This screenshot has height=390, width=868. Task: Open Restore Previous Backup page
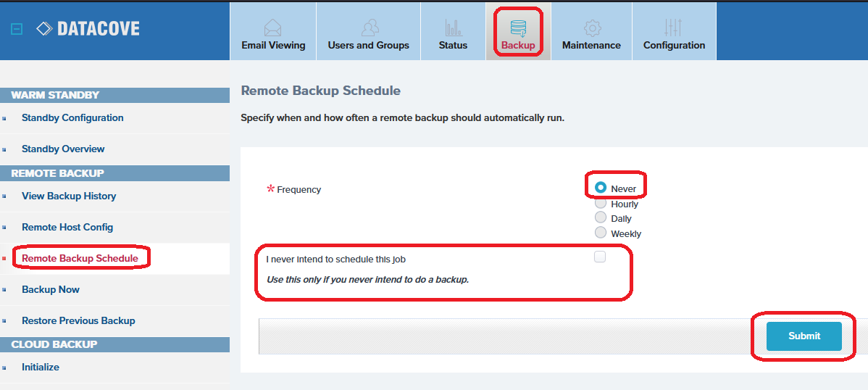coord(78,320)
